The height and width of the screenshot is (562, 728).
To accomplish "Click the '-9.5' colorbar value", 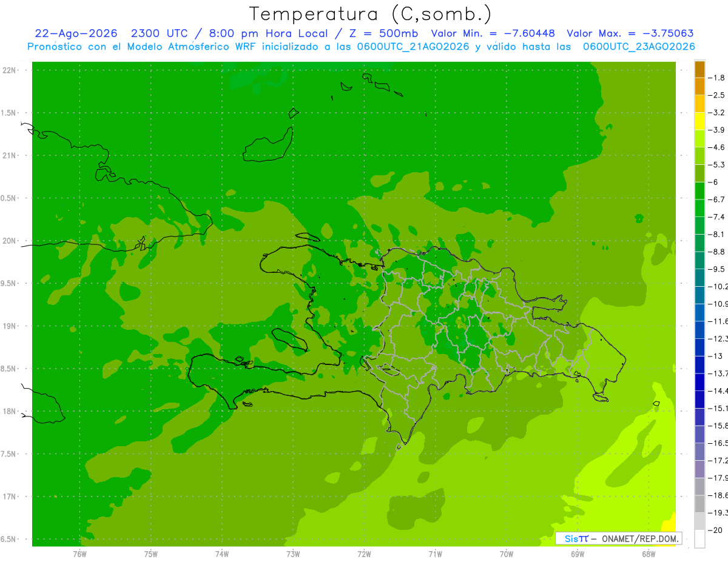I will (x=716, y=269).
